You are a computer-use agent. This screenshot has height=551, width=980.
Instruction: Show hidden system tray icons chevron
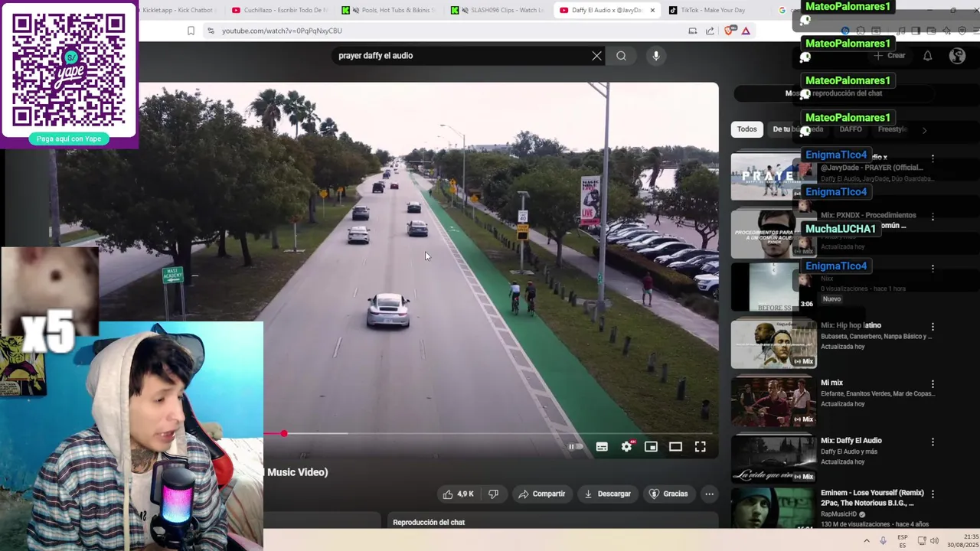coord(867,540)
